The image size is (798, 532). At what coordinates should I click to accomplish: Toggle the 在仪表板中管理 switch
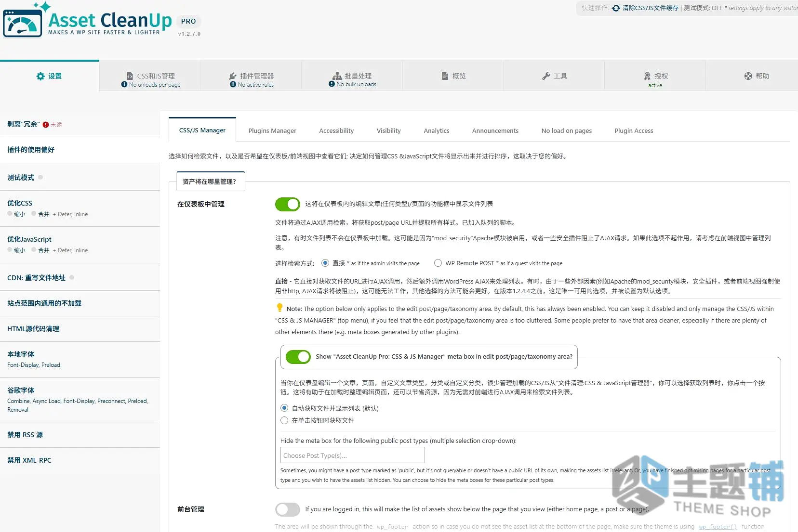(288, 204)
